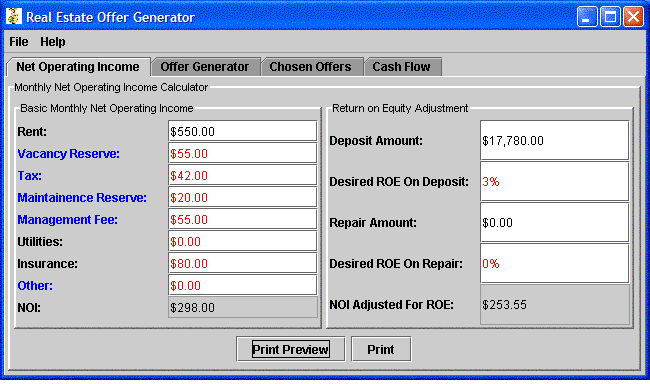The height and width of the screenshot is (384, 650).
Task: Click the Return on Equity Adjustment heading
Action: tap(400, 108)
